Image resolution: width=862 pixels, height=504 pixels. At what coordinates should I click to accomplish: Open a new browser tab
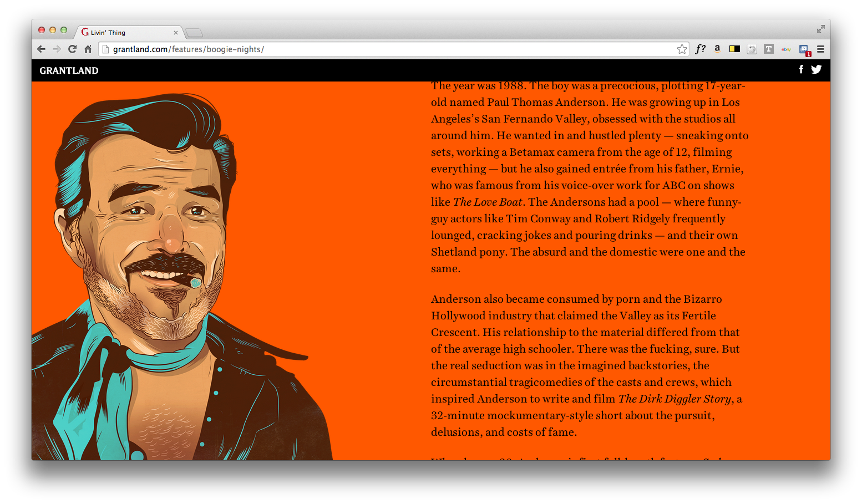point(194,33)
